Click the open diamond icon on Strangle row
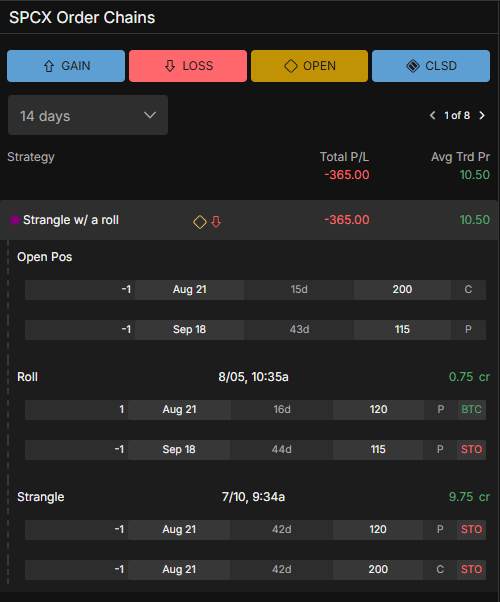 [200, 222]
